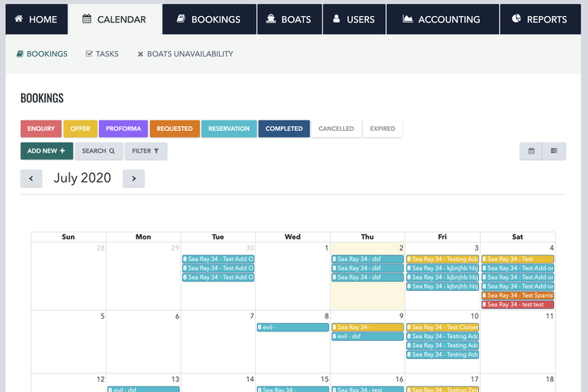Switch to calendar view icon
The width and height of the screenshot is (588, 392).
click(x=531, y=151)
